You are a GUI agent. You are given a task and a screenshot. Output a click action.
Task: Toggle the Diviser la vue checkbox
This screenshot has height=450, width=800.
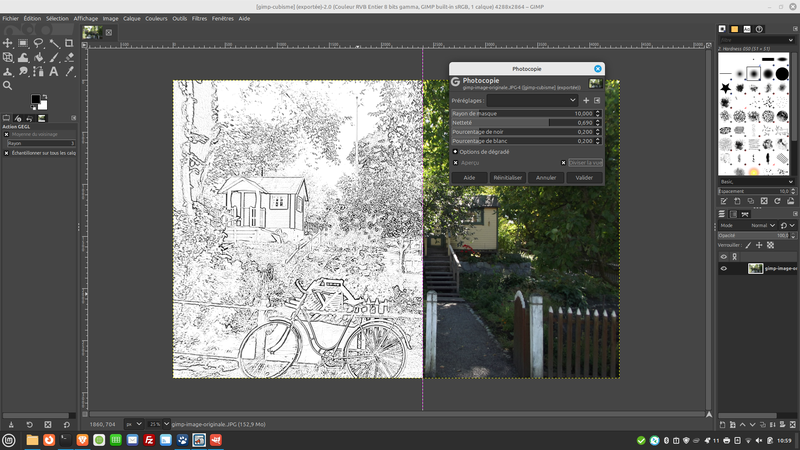(564, 162)
